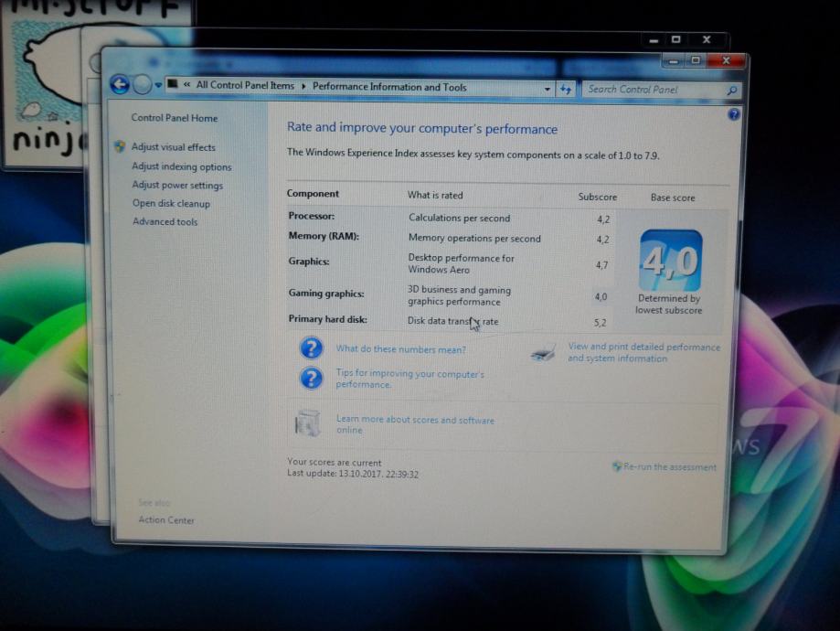Click software box icon beside Learn more
The image size is (840, 631).
pyautogui.click(x=307, y=422)
